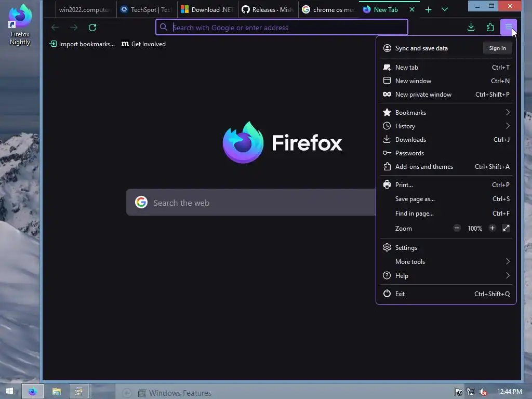Switch to Download .NET tab

coord(208,10)
